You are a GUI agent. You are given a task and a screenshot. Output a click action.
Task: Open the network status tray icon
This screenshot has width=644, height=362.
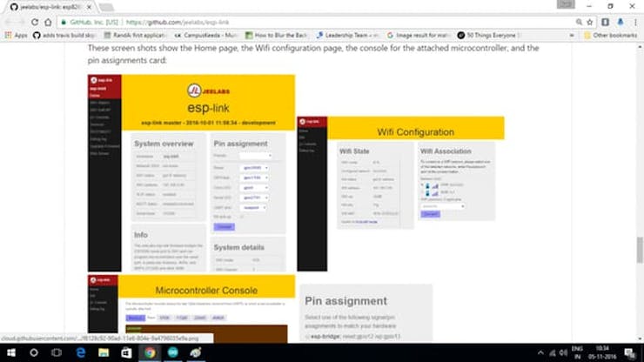553,353
